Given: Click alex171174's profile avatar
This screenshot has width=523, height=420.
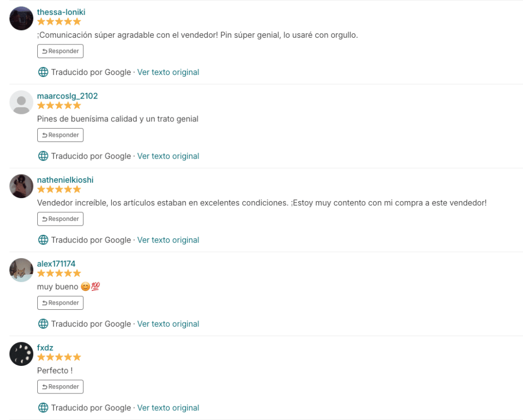Looking at the screenshot, I should (21, 270).
